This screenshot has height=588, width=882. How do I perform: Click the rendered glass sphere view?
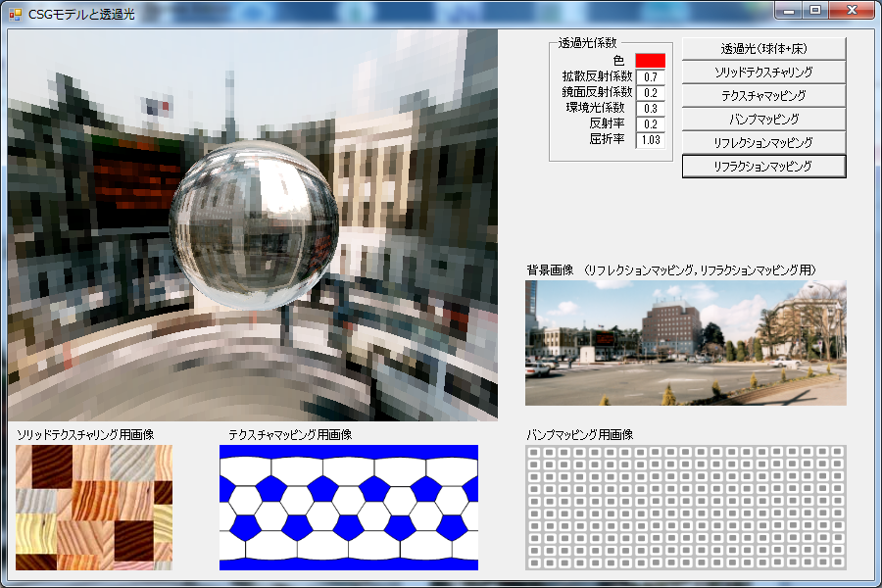click(x=253, y=225)
